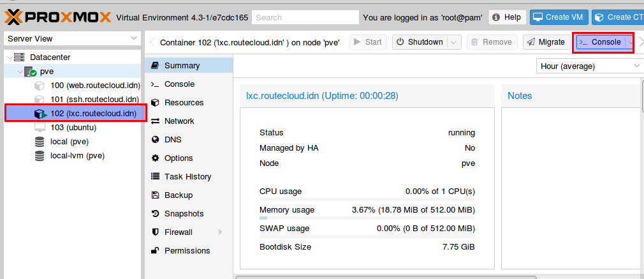This screenshot has width=644, height=279.
Task: Open the Server View dropdown
Action: (72, 39)
